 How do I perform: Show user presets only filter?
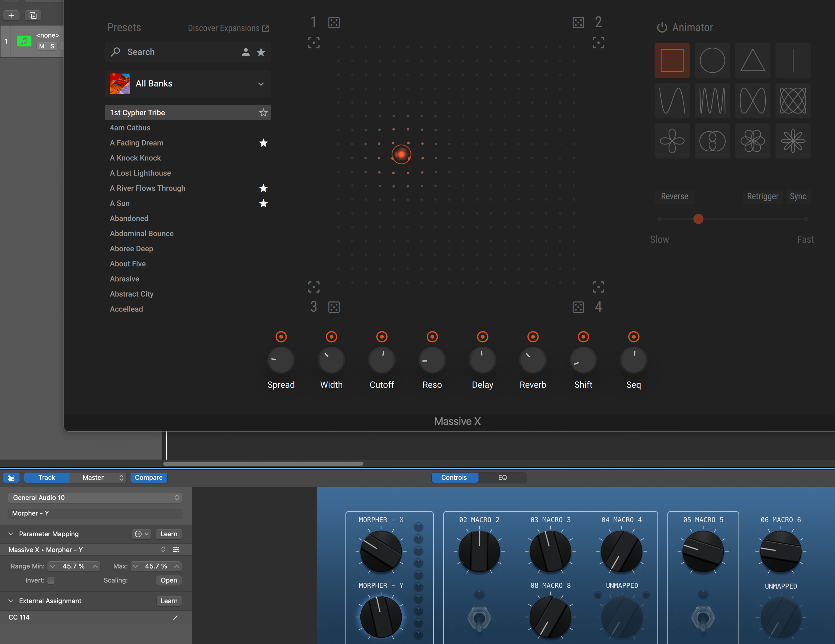246,52
